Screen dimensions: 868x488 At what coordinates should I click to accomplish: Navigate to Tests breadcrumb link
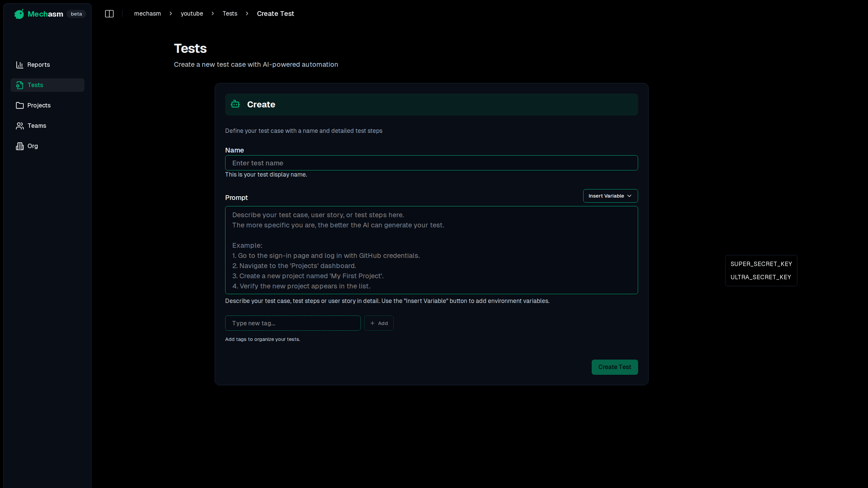pos(230,14)
